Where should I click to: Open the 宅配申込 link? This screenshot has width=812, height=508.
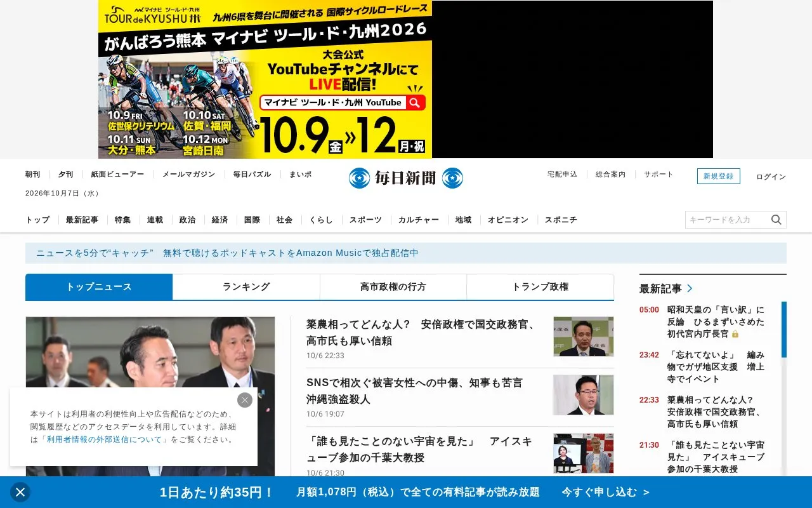click(563, 174)
